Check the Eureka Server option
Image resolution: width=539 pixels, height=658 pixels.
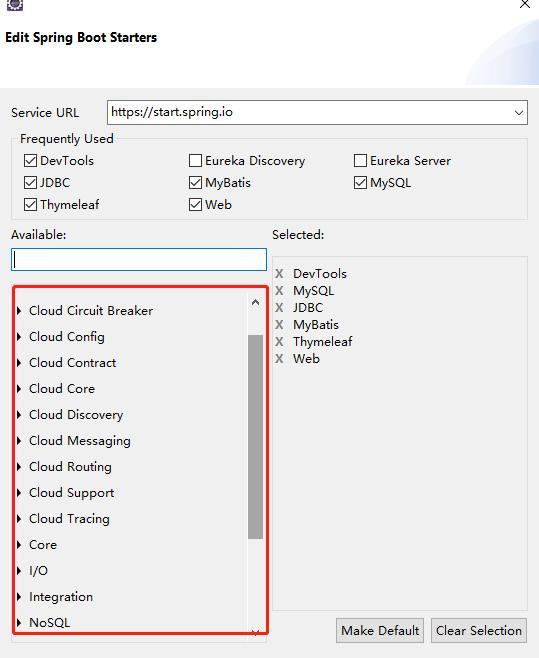(360, 161)
